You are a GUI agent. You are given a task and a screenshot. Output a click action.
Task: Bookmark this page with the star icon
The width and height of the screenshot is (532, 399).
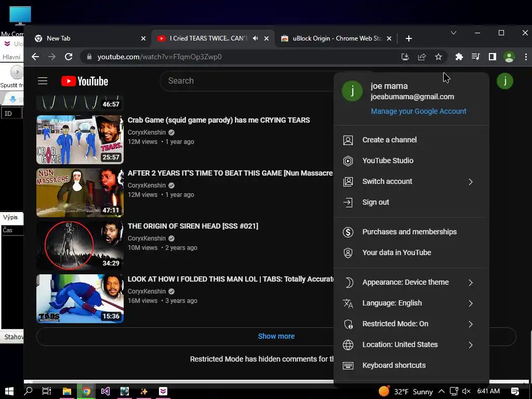click(x=438, y=57)
